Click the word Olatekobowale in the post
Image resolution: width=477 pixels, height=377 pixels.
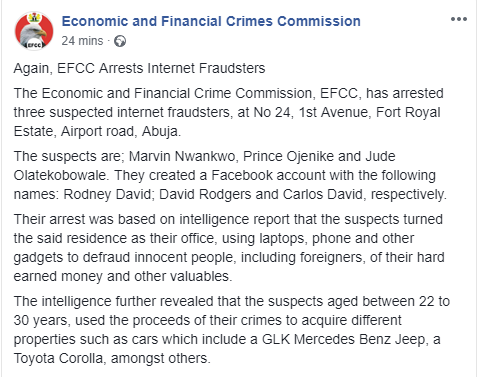[x=61, y=175]
